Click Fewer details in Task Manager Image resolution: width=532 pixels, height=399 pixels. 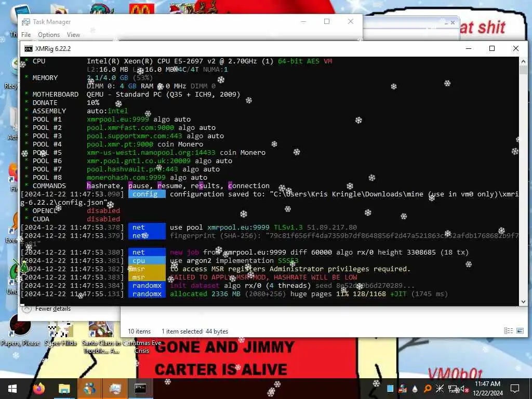[53, 309]
